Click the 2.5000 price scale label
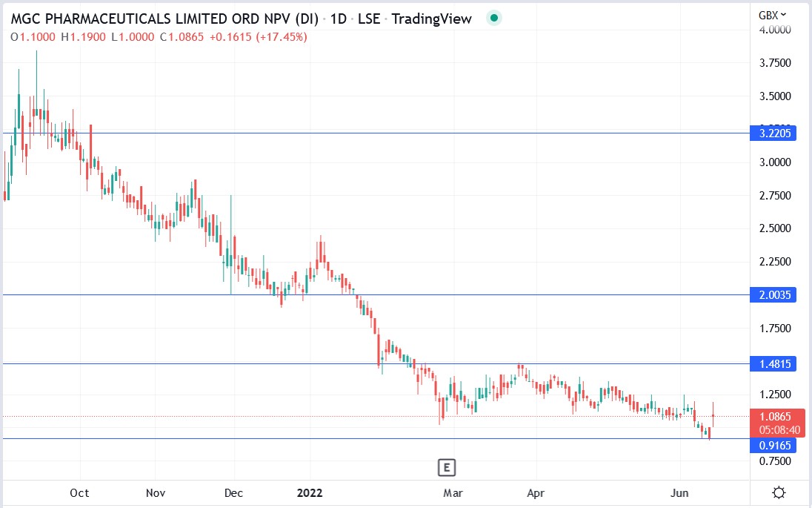 coord(775,228)
